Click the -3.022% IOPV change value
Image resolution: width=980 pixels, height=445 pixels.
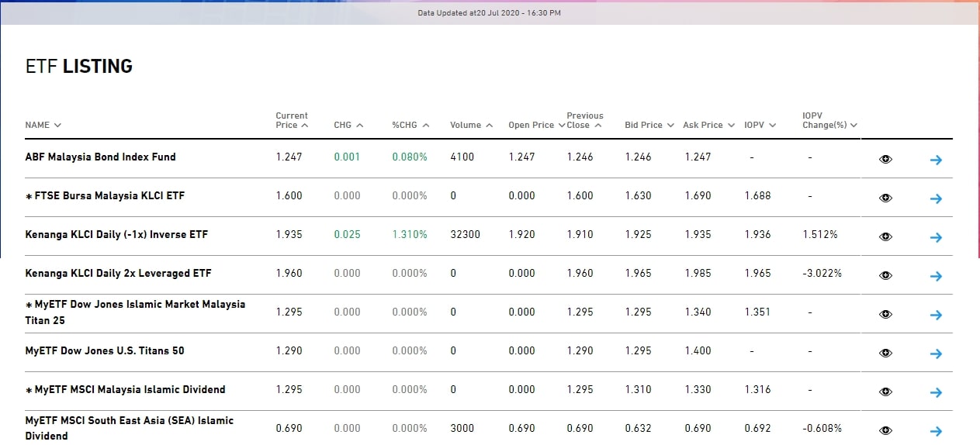pos(822,273)
